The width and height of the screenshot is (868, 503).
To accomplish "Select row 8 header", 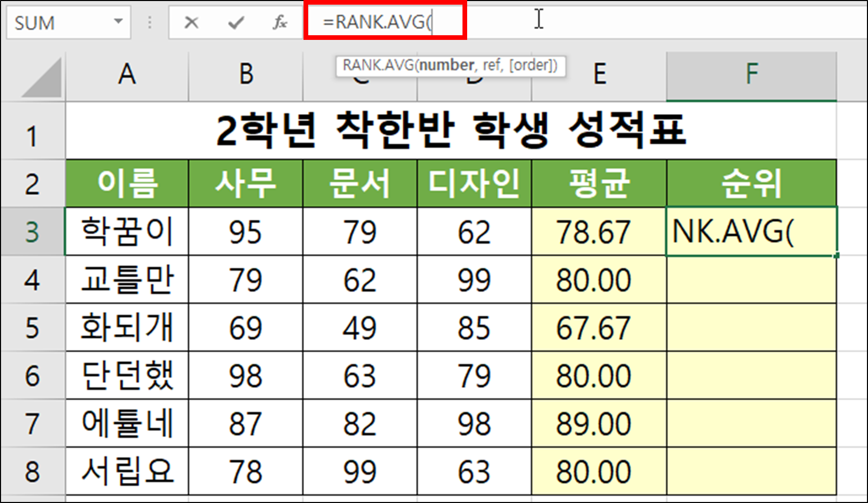I will point(32,470).
